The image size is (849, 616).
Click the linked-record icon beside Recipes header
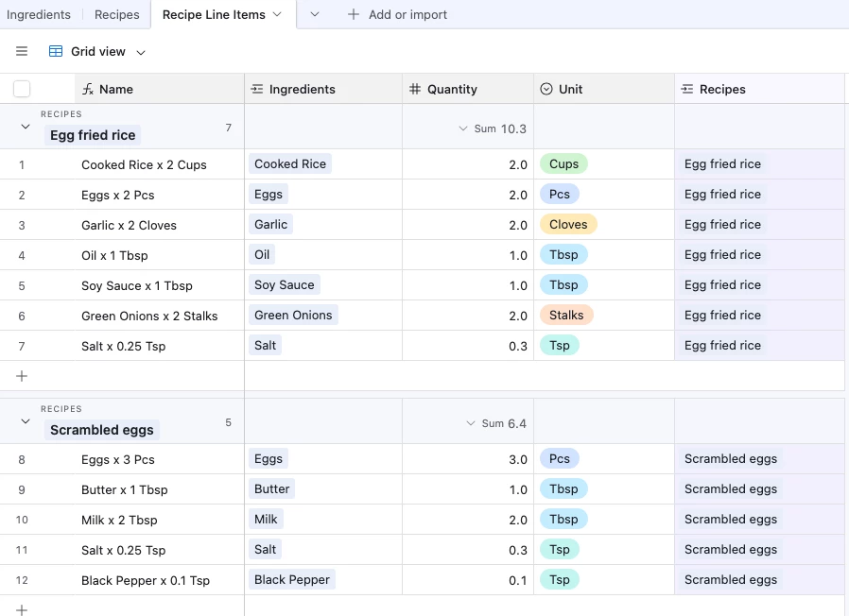687,90
